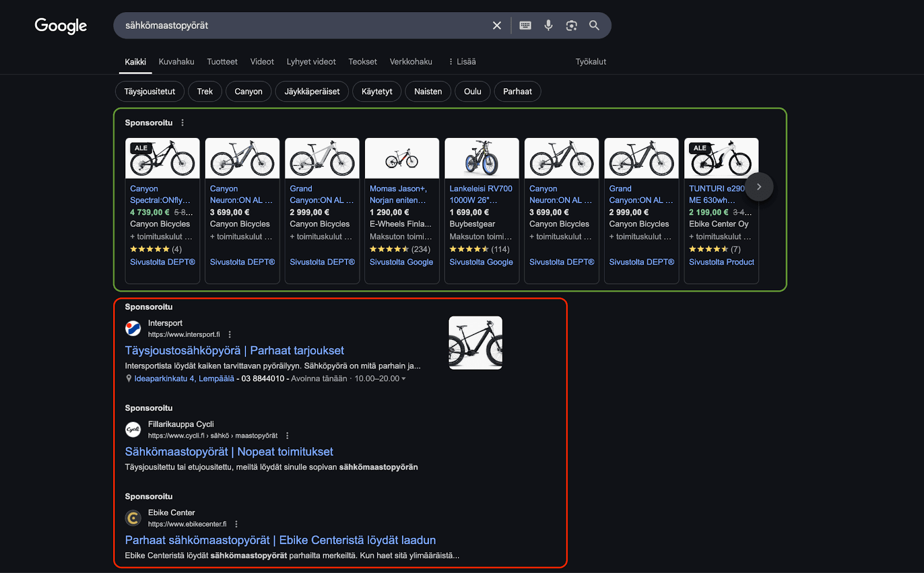This screenshot has height=573, width=924.
Task: Click seller name Ebike Center Oy
Action: click(x=718, y=224)
